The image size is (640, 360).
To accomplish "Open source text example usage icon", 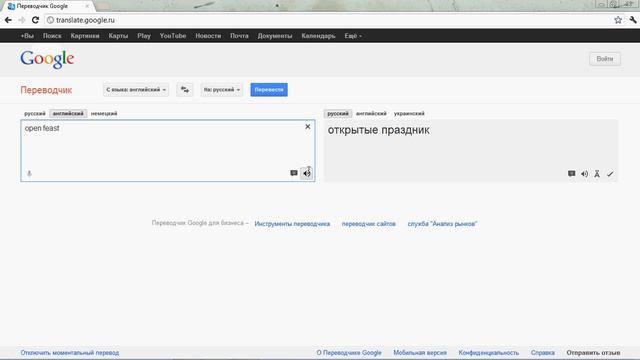I will click(294, 173).
